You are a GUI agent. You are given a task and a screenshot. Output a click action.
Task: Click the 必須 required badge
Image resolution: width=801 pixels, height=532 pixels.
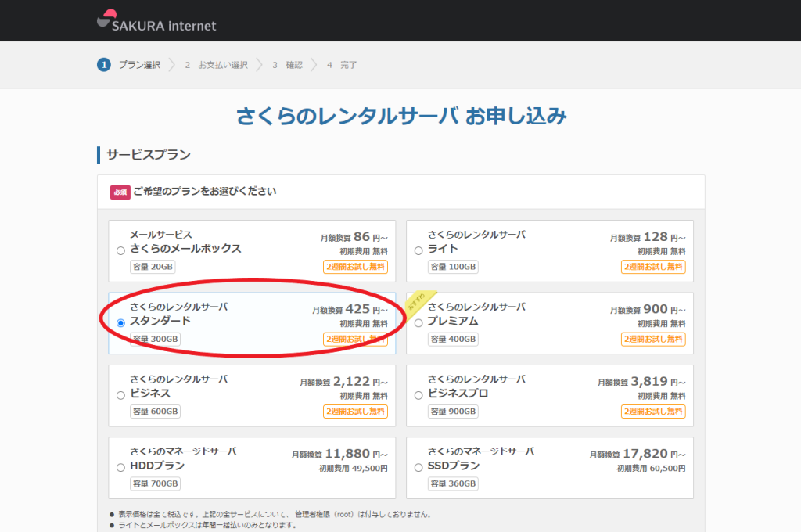[x=120, y=192]
